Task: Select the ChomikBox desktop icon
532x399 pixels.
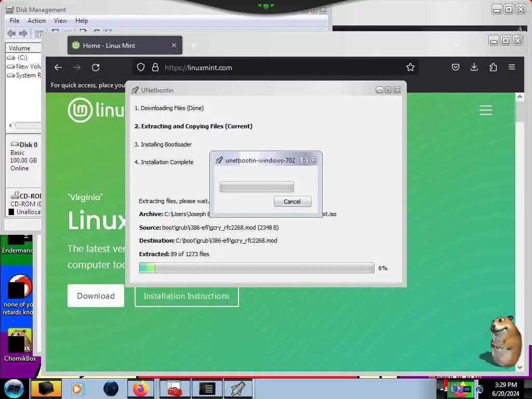Action: pos(19,344)
